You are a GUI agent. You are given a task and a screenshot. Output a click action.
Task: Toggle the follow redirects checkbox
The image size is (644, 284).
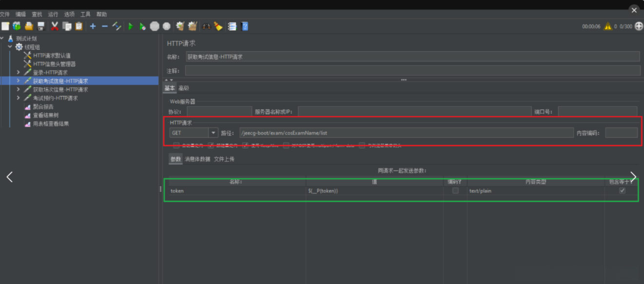(211, 145)
